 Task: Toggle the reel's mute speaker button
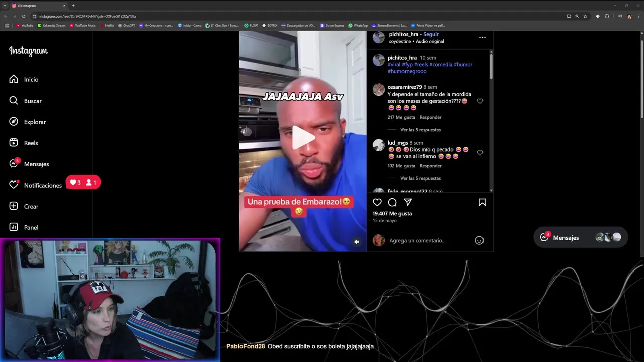point(357,242)
